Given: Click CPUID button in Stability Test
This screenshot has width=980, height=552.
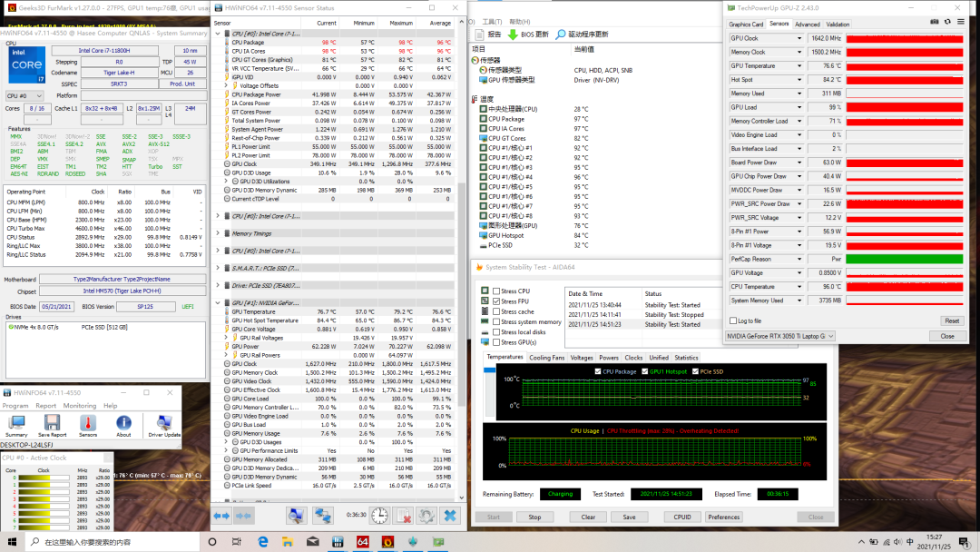Looking at the screenshot, I should (681, 517).
